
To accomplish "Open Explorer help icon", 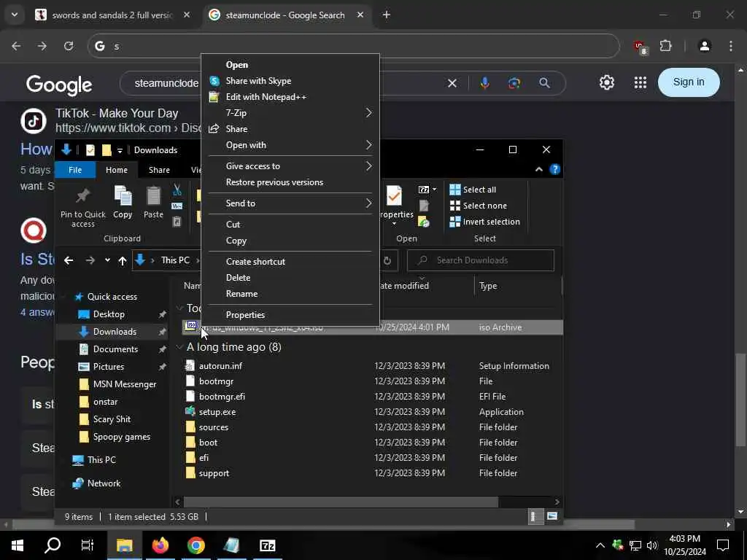I will [555, 169].
